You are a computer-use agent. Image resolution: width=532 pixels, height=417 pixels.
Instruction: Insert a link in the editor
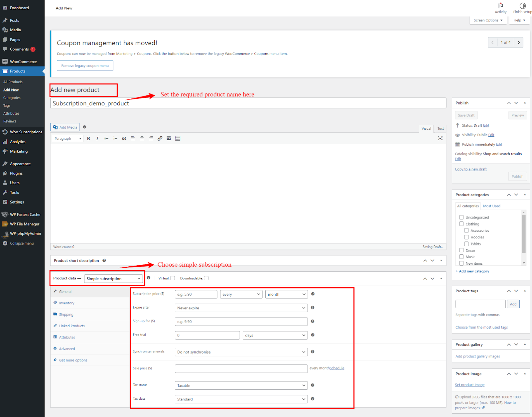[x=160, y=138]
